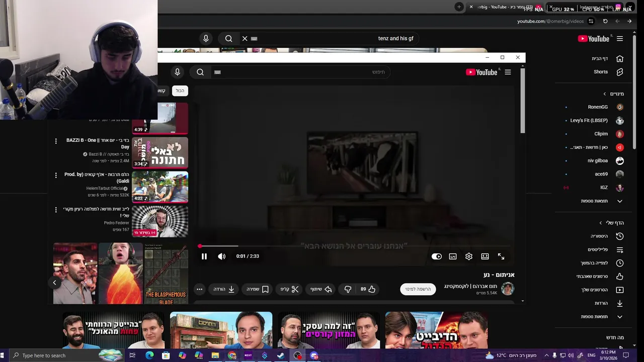Open the hamburger menu in the front window

508,72
